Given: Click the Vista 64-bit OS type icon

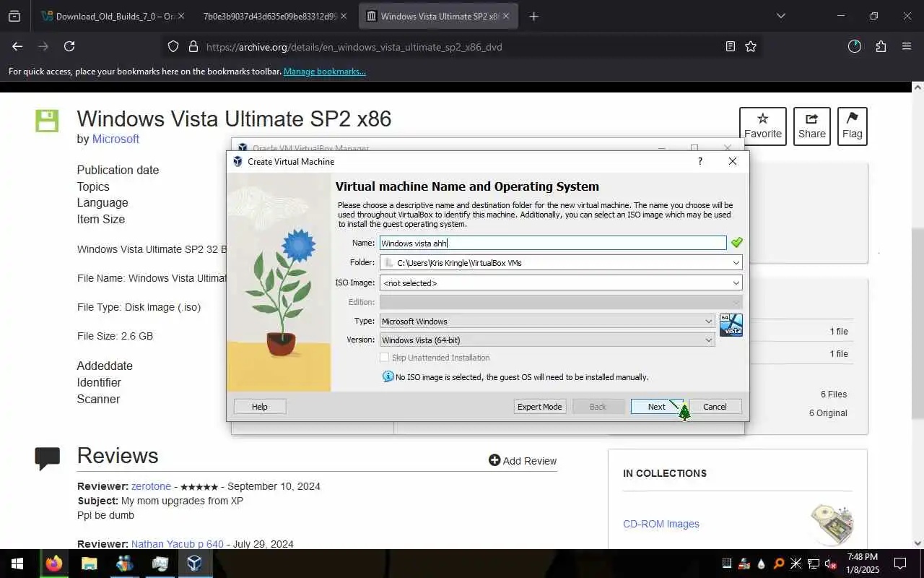Looking at the screenshot, I should point(731,325).
